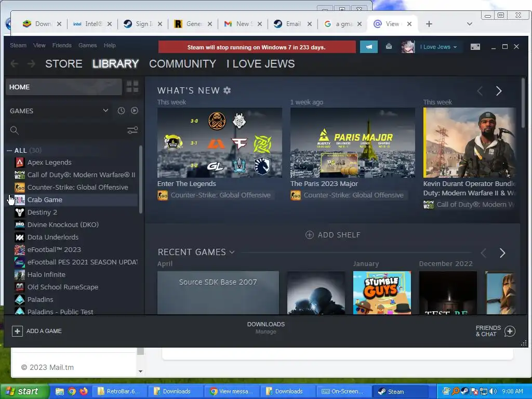Open What's New settings gear
Image resolution: width=532 pixels, height=399 pixels.
(x=227, y=90)
